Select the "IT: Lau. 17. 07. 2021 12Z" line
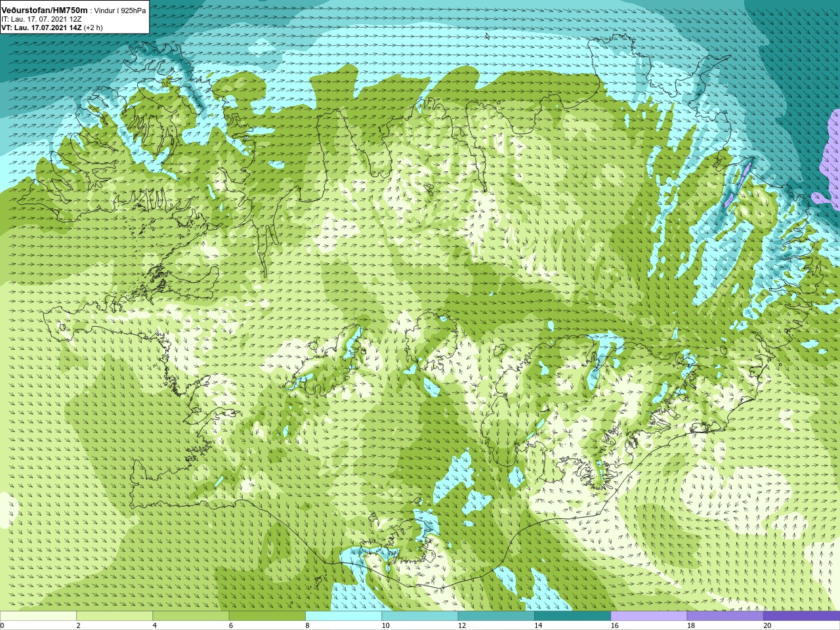This screenshot has height=630, width=840. click(x=41, y=19)
